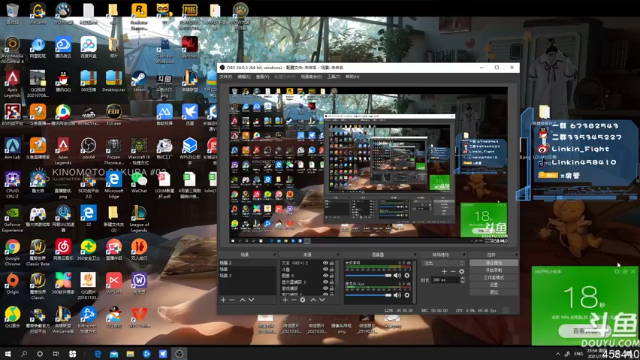This screenshot has height=360, width=640.
Task: Add a new source with the plus icon
Action: [x=285, y=300]
